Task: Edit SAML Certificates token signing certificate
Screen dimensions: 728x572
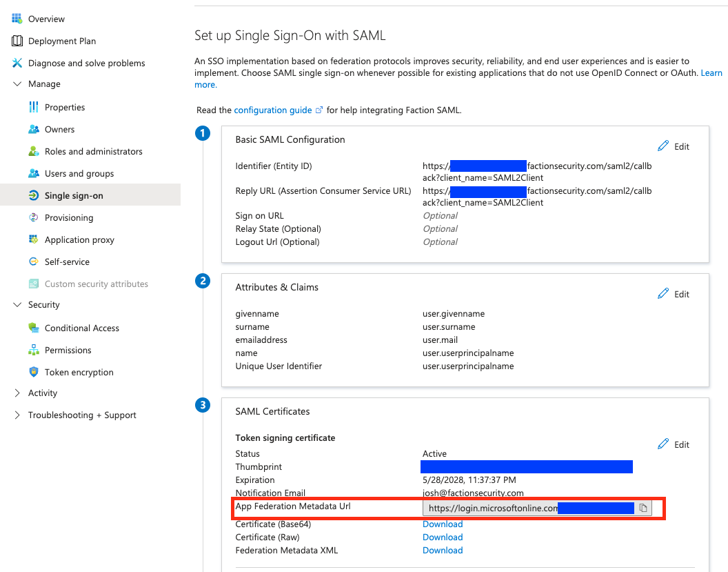Action: (x=674, y=444)
